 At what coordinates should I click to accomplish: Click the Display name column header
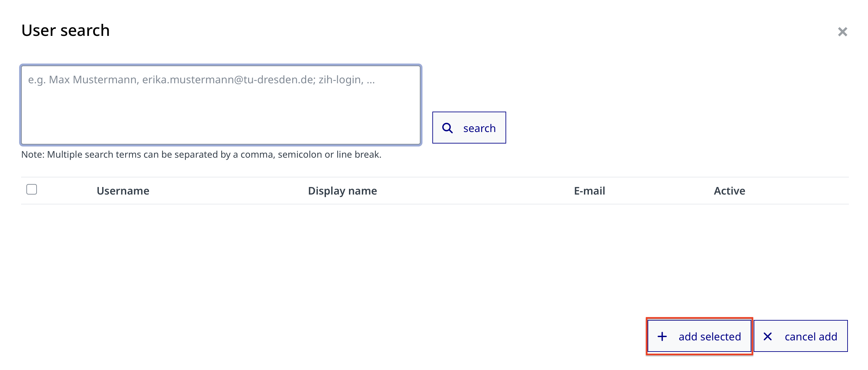pos(342,191)
